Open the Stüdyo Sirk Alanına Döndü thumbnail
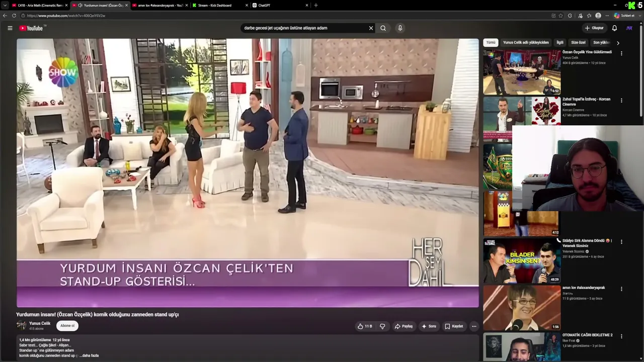 coord(522,261)
